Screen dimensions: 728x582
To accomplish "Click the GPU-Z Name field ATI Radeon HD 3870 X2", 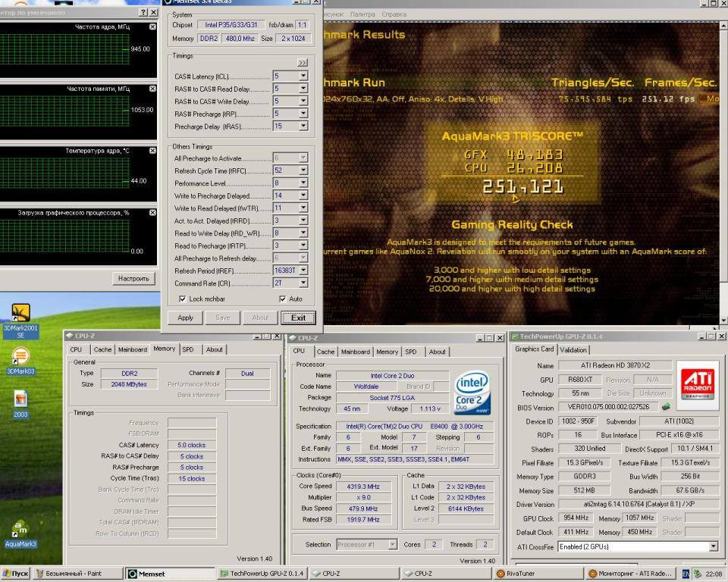I will (x=615, y=365).
